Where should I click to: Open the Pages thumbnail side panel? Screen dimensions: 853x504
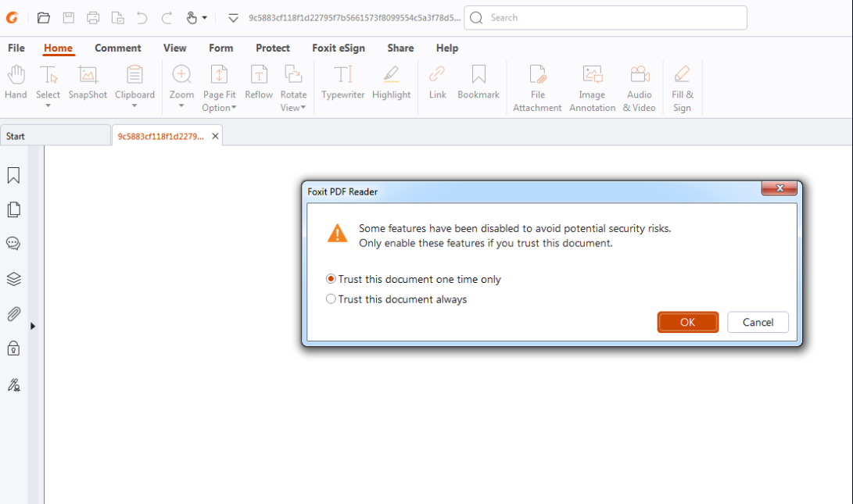coord(13,209)
